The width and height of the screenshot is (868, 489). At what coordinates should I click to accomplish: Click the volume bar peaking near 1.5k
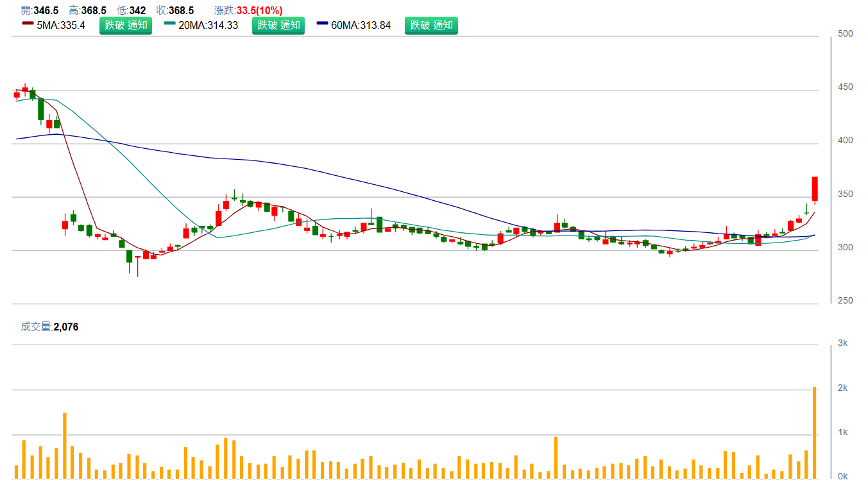tap(65, 446)
